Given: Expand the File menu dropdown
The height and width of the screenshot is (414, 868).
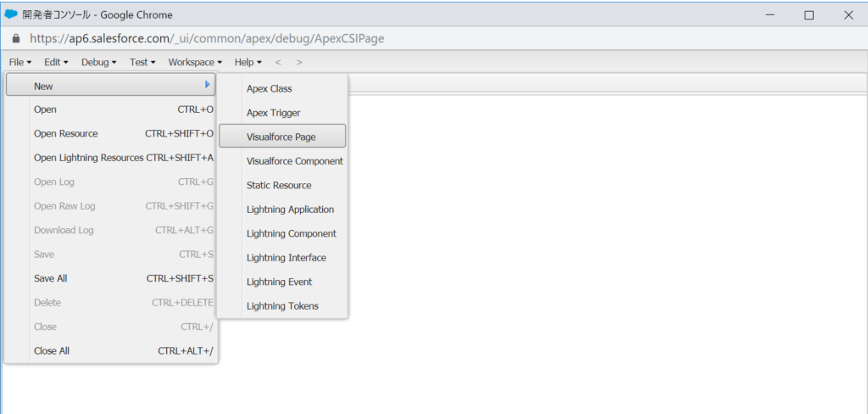Looking at the screenshot, I should click(20, 62).
